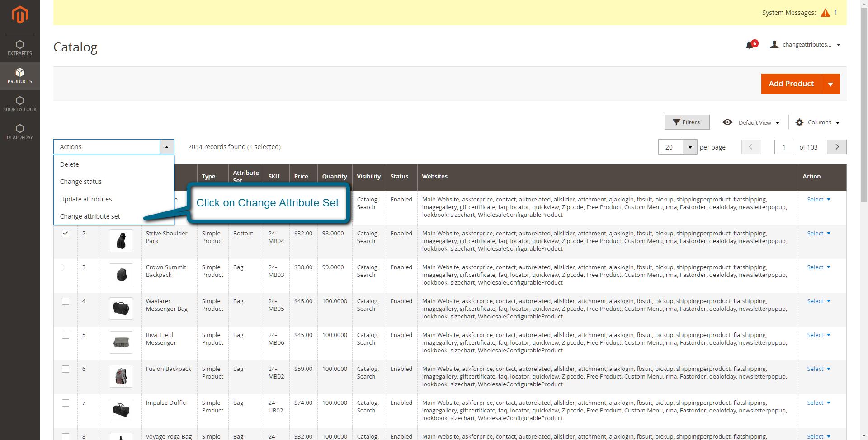Check the Crown Summit Backpack checkbox
Viewport: 868px width, 440px height.
pos(66,267)
